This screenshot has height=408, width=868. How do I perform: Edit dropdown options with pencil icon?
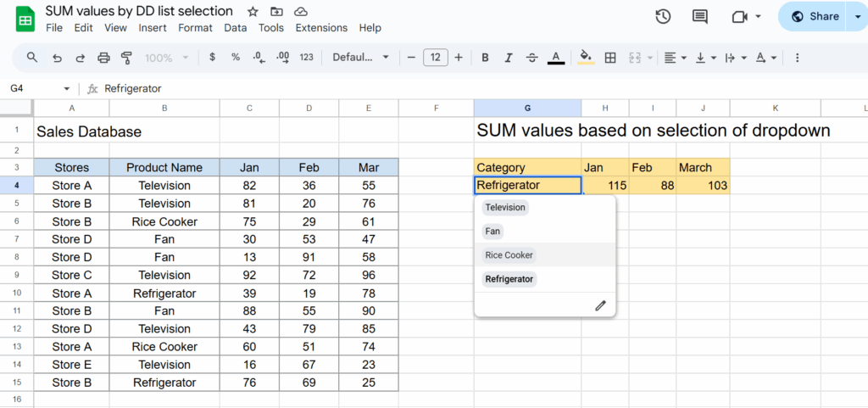600,305
